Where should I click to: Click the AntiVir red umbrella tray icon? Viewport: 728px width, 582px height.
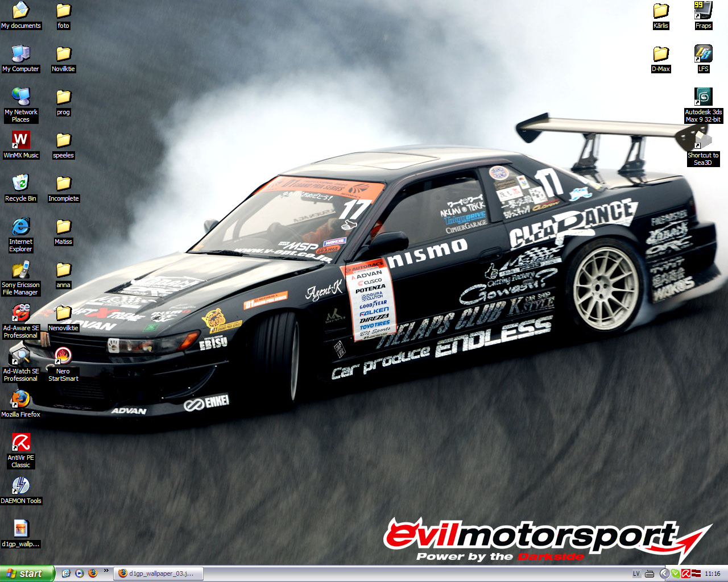(x=686, y=574)
